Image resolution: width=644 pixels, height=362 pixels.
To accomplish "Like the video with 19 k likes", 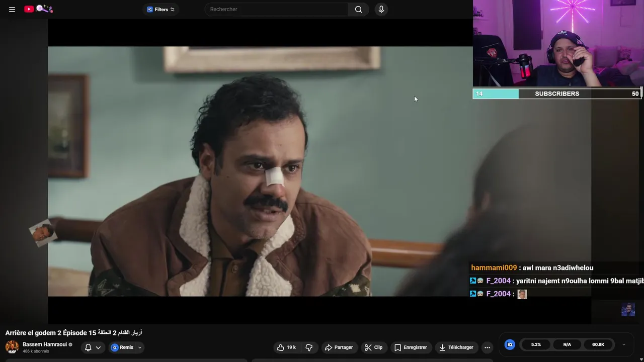I will point(287,347).
